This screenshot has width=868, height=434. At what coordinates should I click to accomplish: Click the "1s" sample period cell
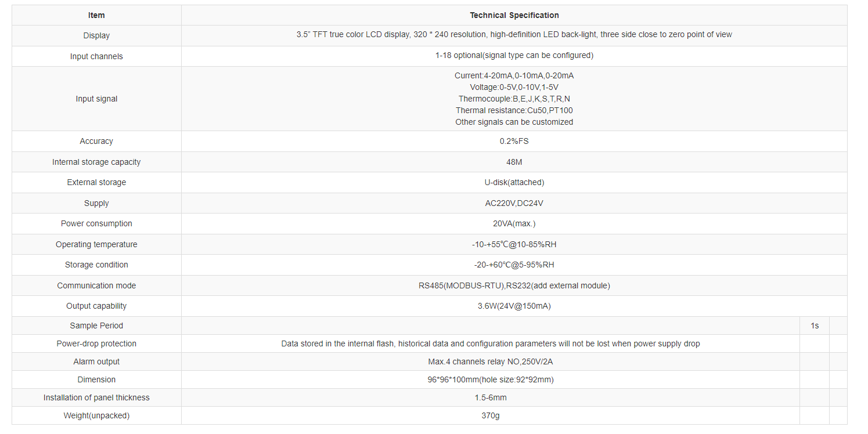(814, 325)
